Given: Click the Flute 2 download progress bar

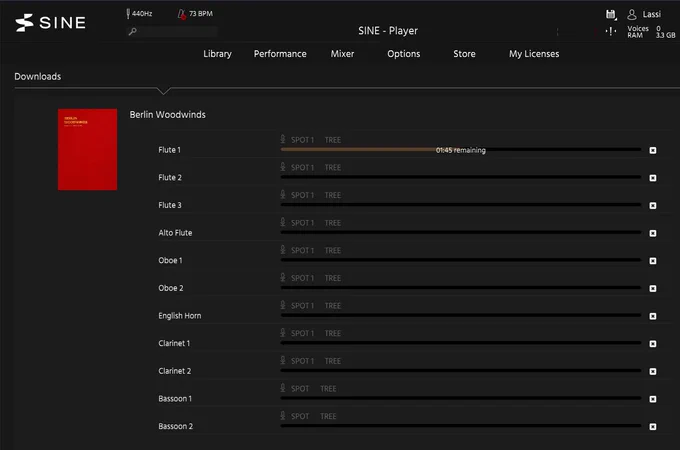Looking at the screenshot, I should 461,177.
